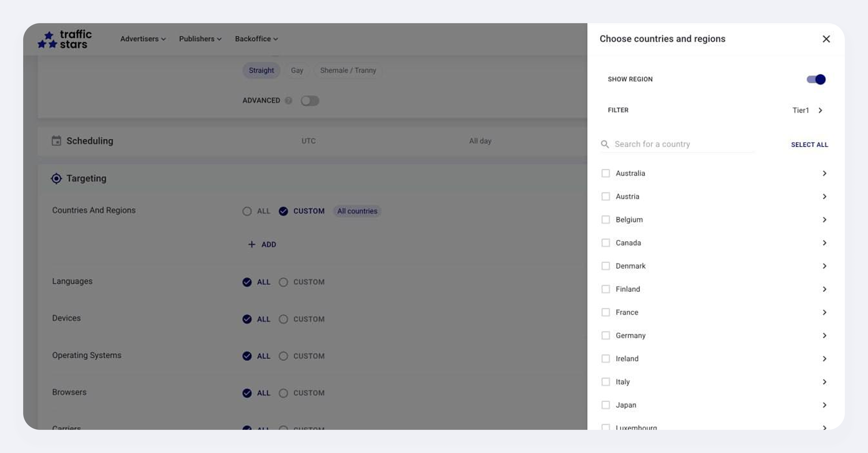868x453 pixels.
Task: Select the Canada checkbox
Action: (605, 243)
